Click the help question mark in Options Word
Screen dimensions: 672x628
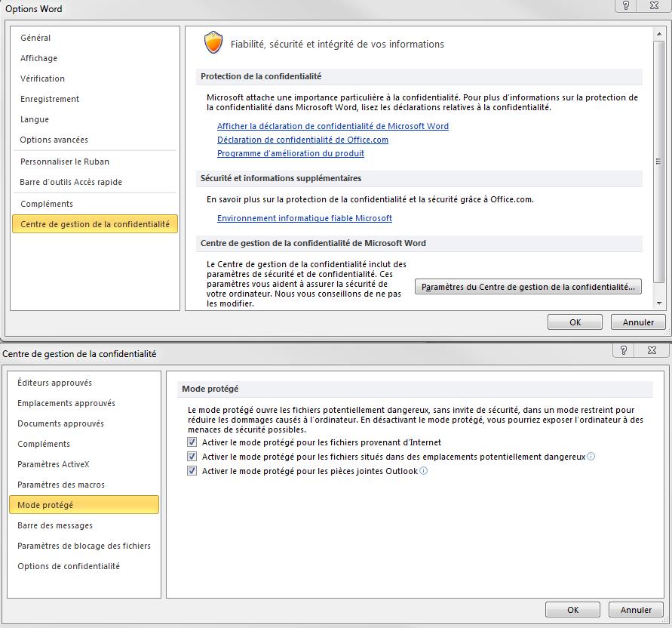[626, 5]
